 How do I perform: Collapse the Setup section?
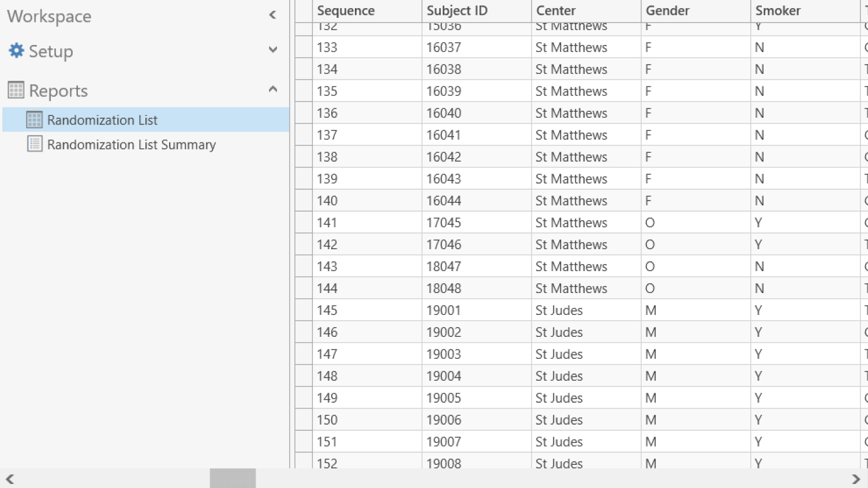point(272,51)
